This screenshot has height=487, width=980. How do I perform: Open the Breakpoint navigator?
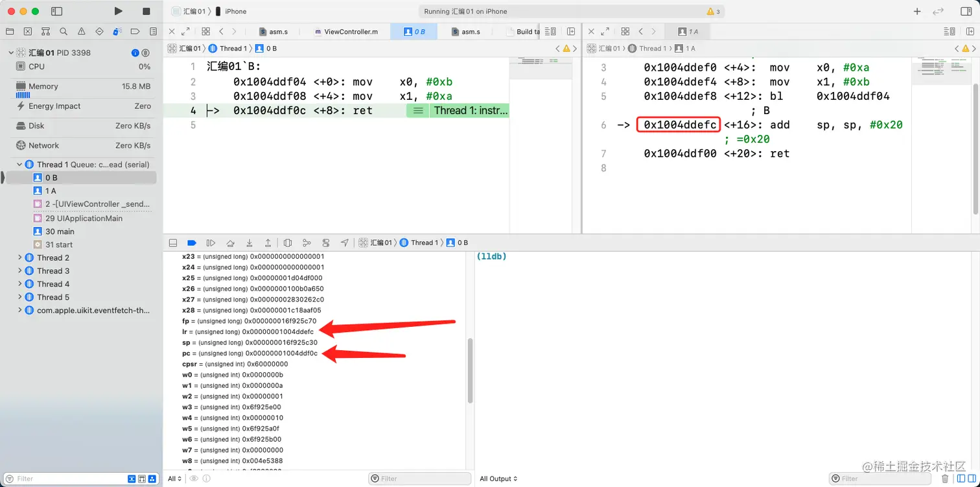pyautogui.click(x=135, y=31)
